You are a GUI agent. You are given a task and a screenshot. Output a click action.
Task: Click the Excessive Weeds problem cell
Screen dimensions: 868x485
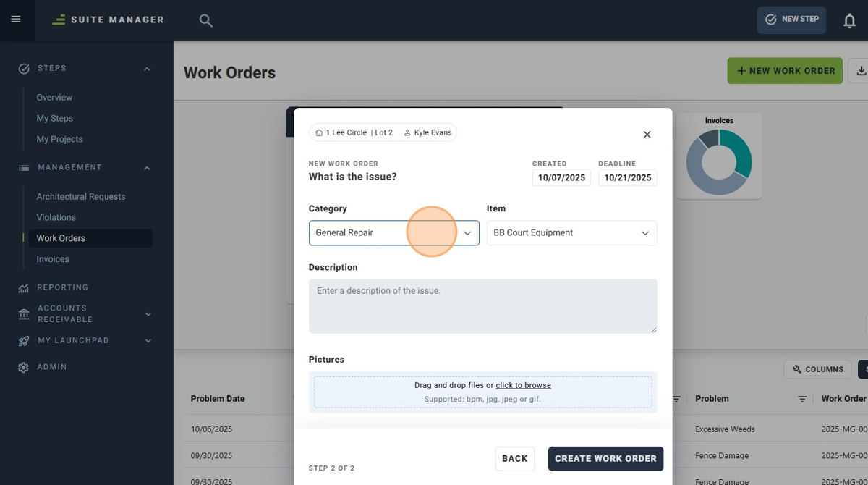(x=725, y=429)
